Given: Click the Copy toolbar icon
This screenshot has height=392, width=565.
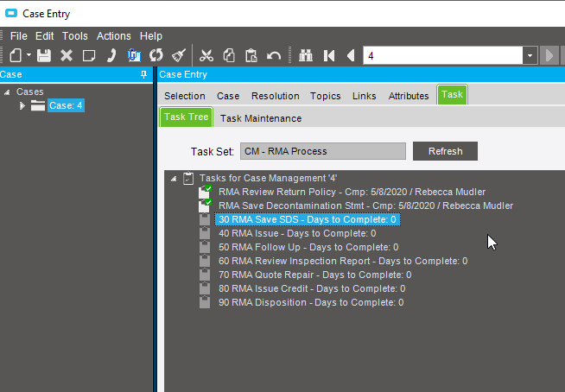Looking at the screenshot, I should 229,56.
